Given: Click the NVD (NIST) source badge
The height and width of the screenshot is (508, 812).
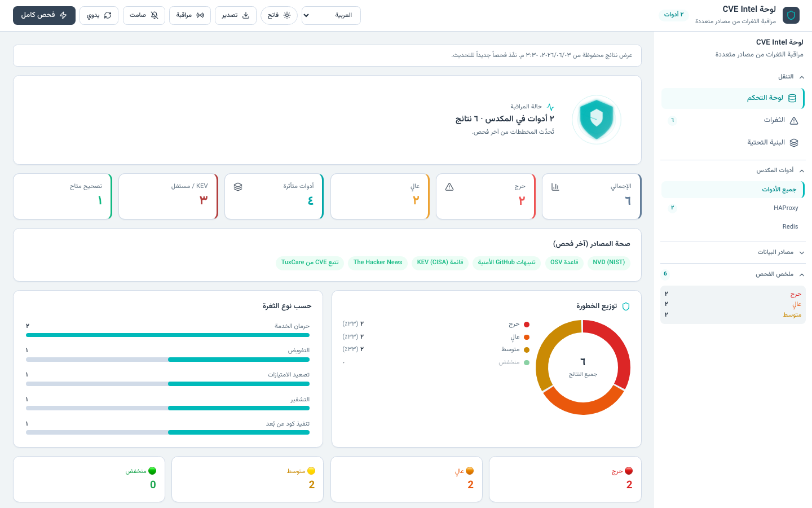Looking at the screenshot, I should [x=609, y=262].
